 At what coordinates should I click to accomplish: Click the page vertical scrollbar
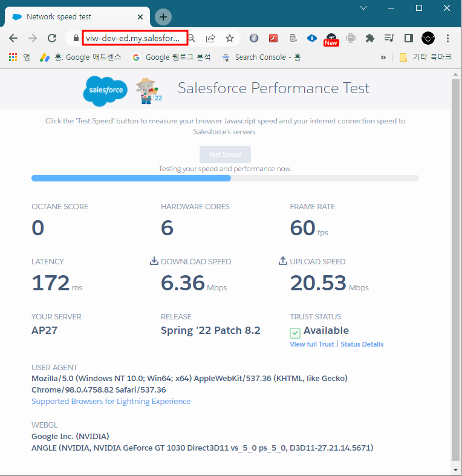[455, 270]
